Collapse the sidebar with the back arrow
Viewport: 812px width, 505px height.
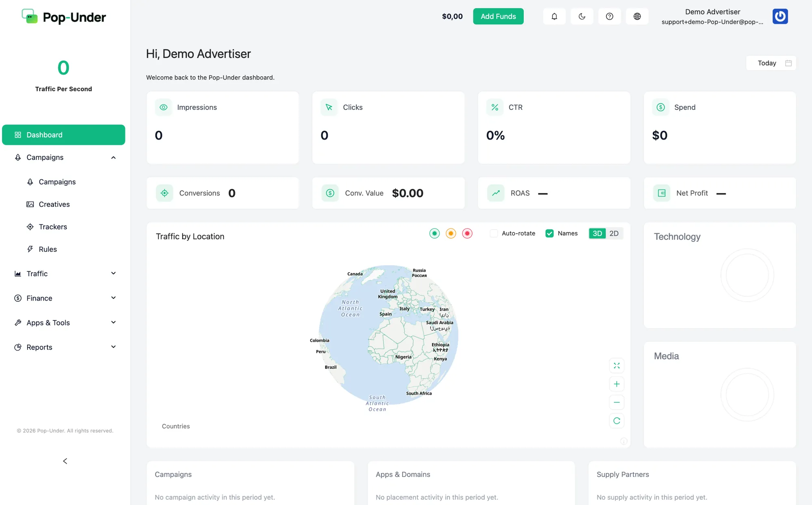pos(65,461)
